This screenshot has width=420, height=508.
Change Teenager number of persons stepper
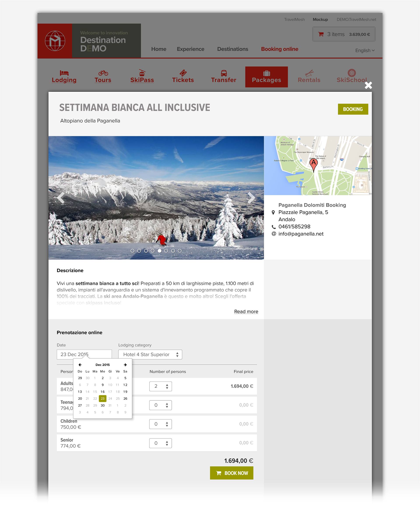pos(160,405)
